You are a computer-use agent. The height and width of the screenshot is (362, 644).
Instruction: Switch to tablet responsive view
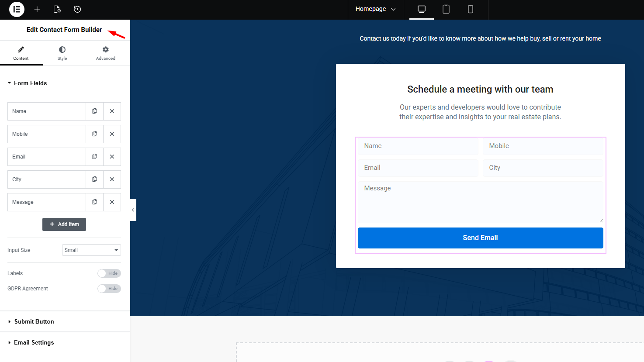tap(446, 9)
